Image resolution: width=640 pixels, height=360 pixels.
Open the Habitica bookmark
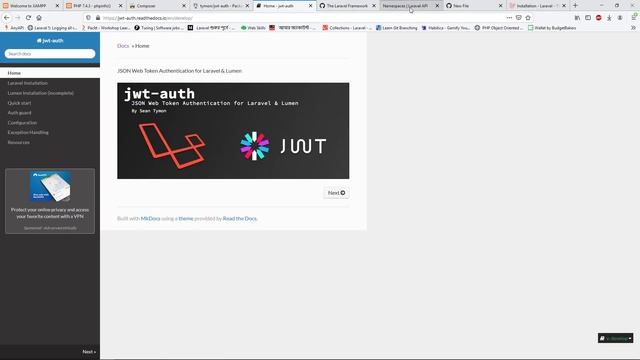click(446, 28)
